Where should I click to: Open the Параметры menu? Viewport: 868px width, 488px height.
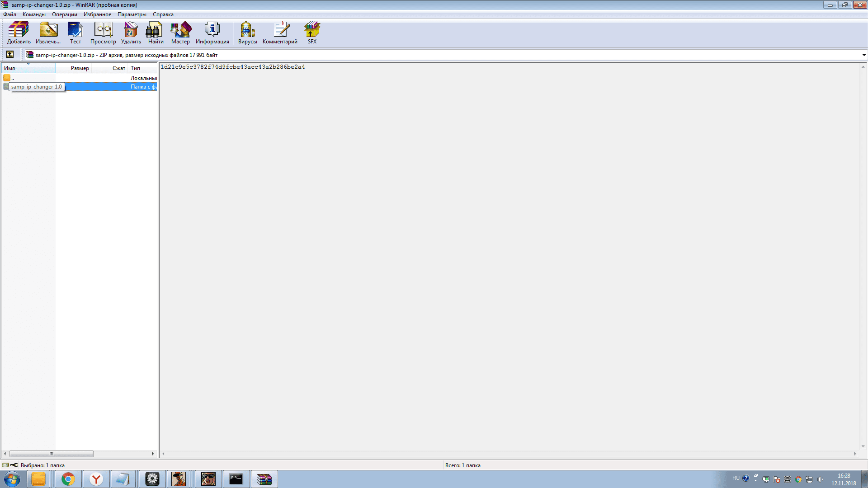(x=132, y=14)
